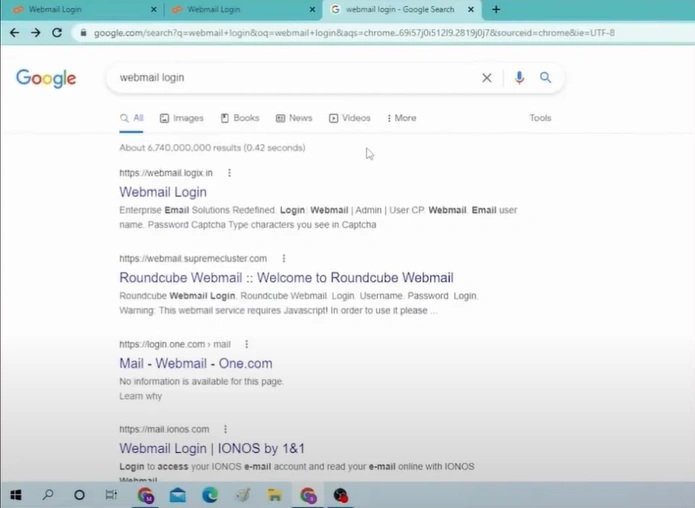Open Webmail Login IONOS by 1&1 result
The width and height of the screenshot is (695, 508).
click(x=212, y=449)
